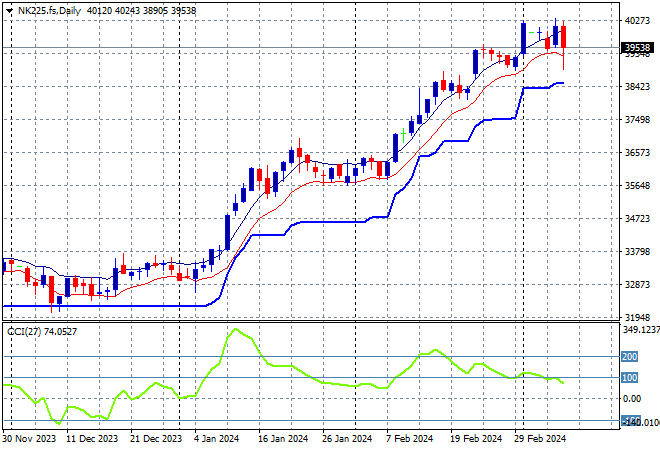This screenshot has width=660, height=450.
Task: Click the current price label 39538
Action: pyautogui.click(x=636, y=47)
